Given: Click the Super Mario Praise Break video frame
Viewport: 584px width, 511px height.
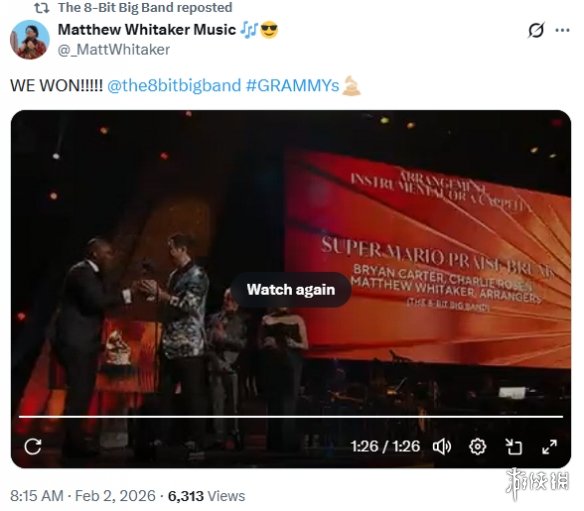Looking at the screenshot, I should coord(291,223).
